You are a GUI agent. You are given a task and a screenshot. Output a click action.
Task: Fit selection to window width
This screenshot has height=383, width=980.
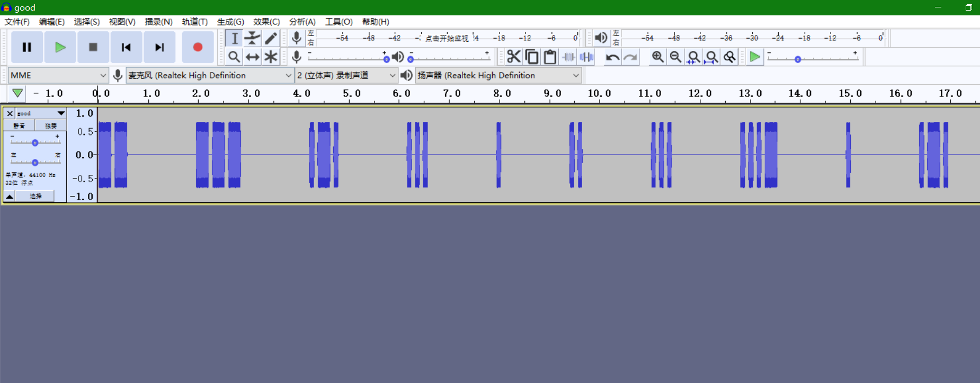pos(693,57)
